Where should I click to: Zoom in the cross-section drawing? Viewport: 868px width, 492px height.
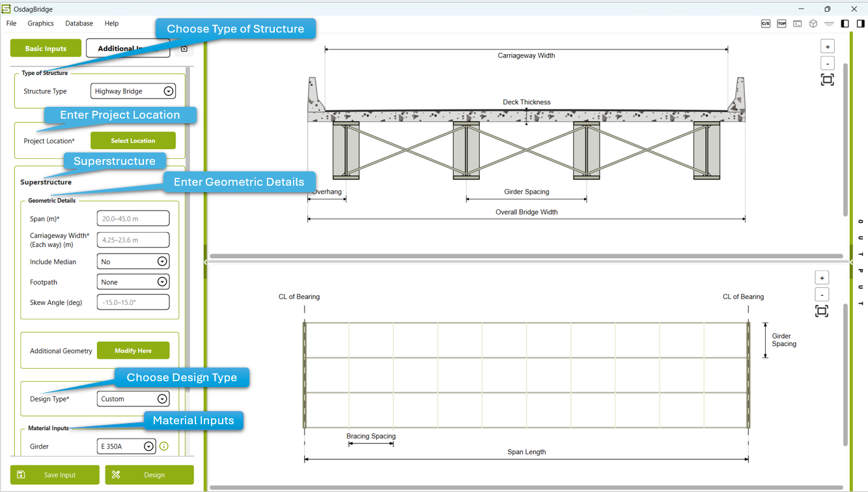point(828,47)
